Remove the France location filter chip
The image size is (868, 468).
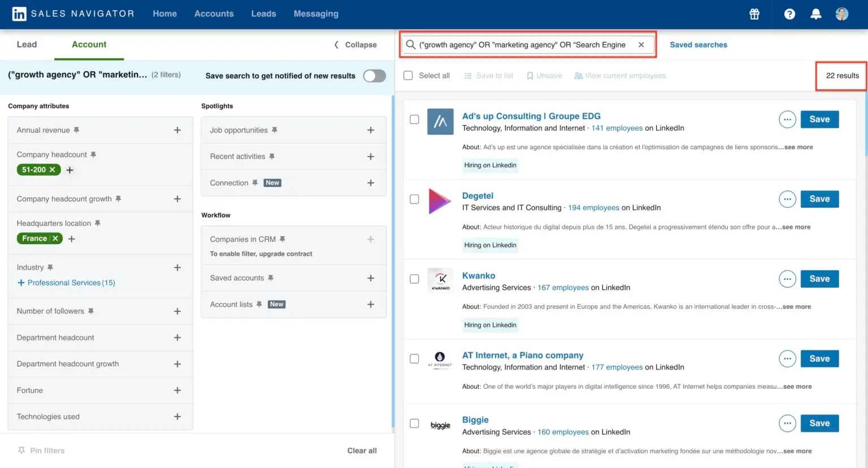point(55,239)
